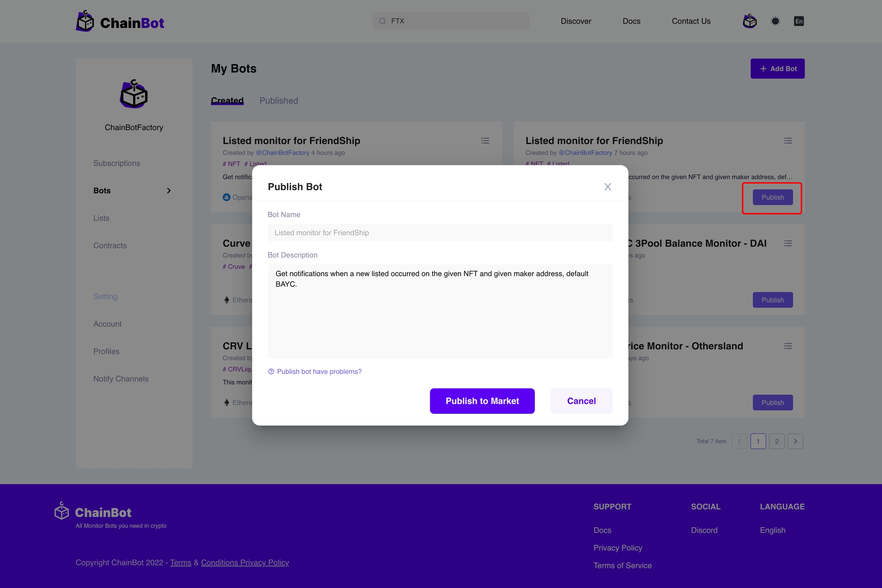Image resolution: width=882 pixels, height=588 pixels.
Task: Click the Publish to Market button
Action: click(x=482, y=401)
